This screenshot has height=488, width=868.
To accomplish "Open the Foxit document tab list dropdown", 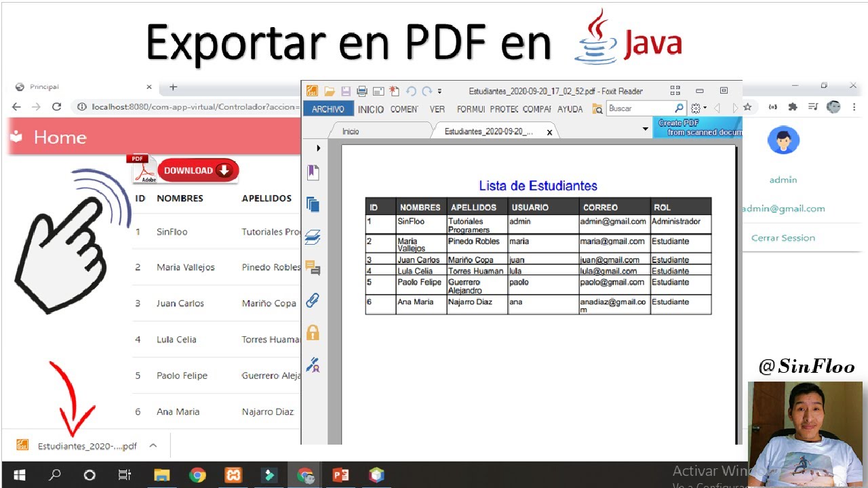I will coord(646,129).
